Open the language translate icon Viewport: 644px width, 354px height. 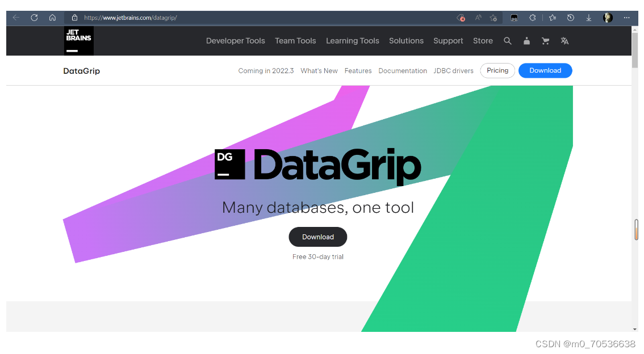[x=564, y=41]
